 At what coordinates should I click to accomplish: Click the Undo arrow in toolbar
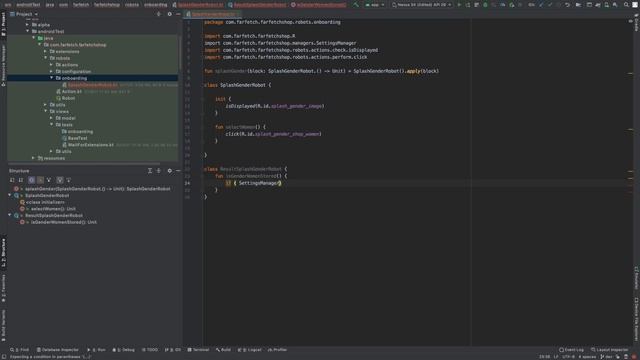coord(567,5)
